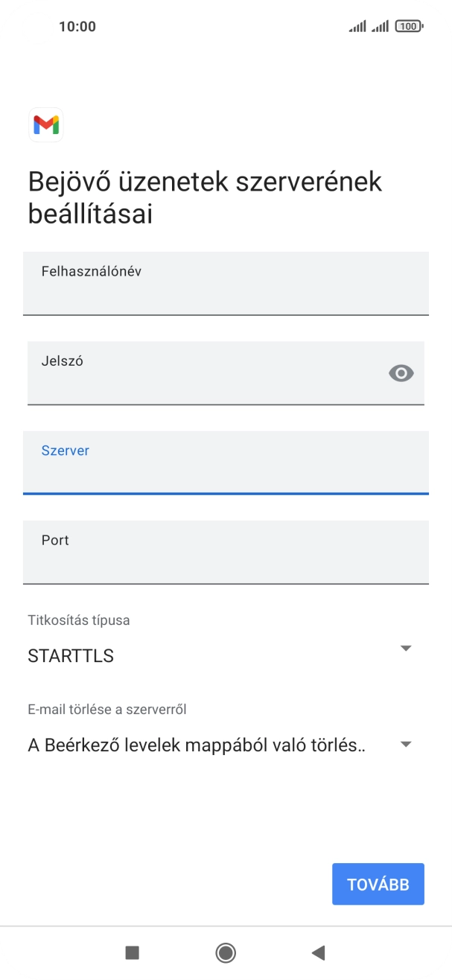Select the Port input field
The height and width of the screenshot is (980, 452).
click(x=226, y=551)
